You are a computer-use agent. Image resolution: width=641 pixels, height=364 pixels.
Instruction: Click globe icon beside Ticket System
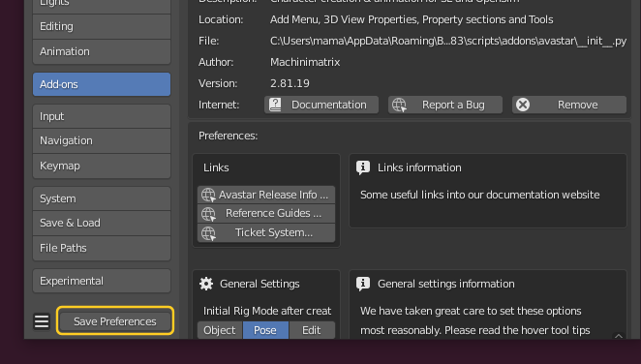[x=208, y=233]
